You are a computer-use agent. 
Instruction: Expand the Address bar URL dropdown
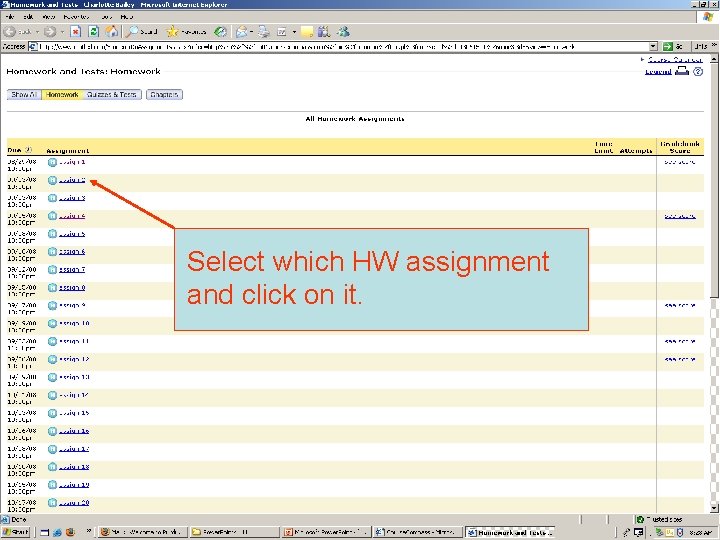click(x=653, y=46)
